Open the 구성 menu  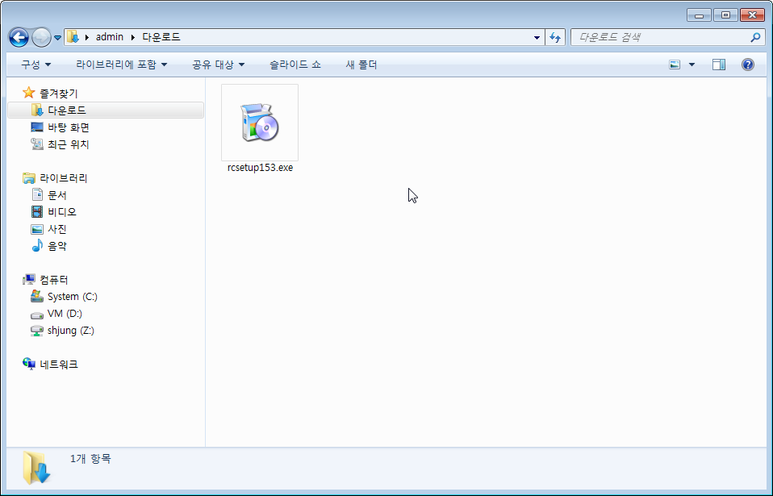tap(35, 65)
